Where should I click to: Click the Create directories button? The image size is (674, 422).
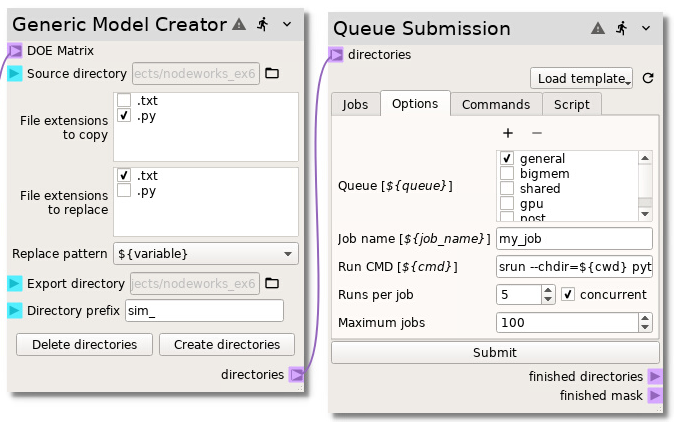click(x=226, y=344)
